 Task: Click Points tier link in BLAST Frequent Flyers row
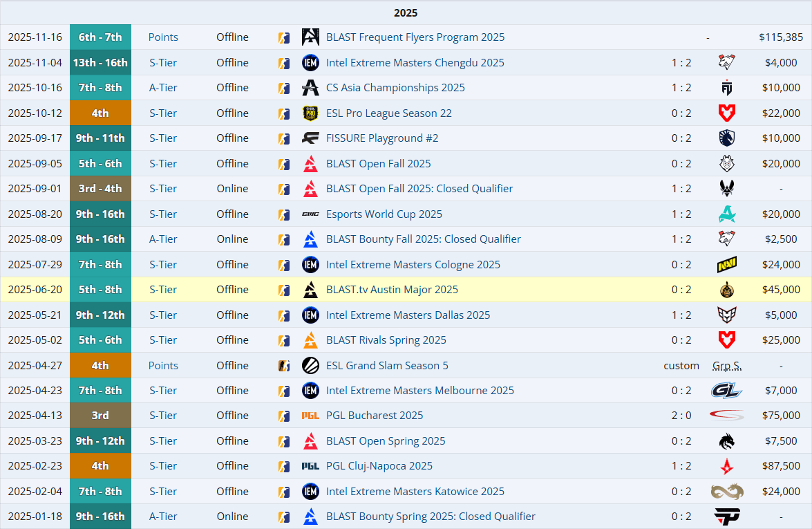click(163, 37)
